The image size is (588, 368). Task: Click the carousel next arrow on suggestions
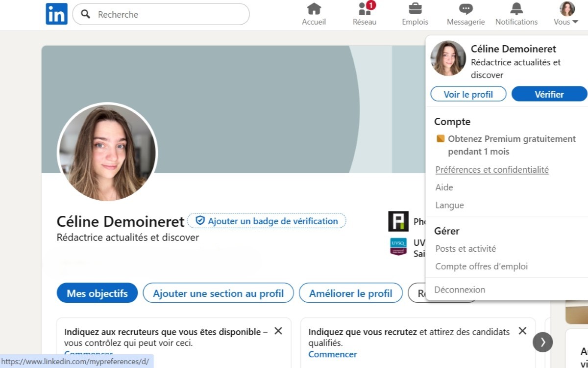point(542,342)
